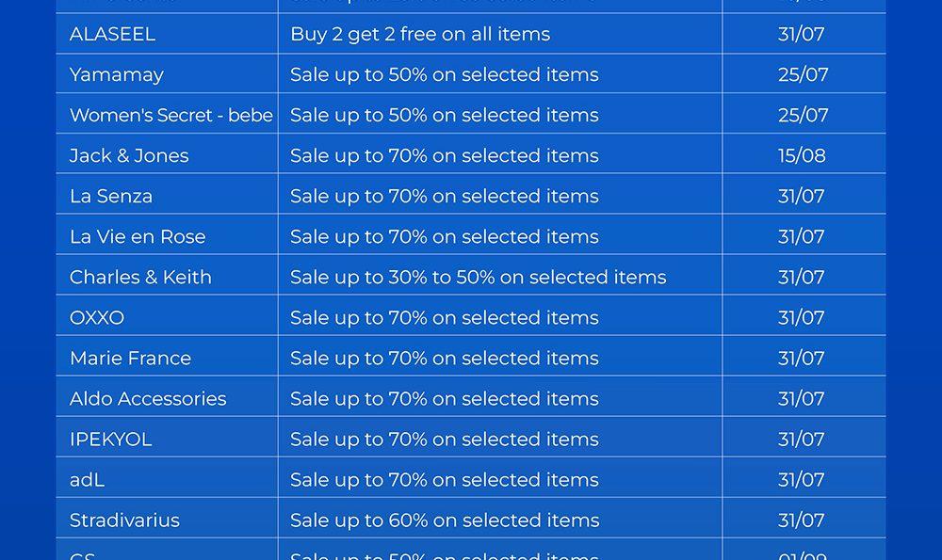Click the Women's Secret - bebe row label
Viewport: 942px width, 560px height.
click(171, 116)
